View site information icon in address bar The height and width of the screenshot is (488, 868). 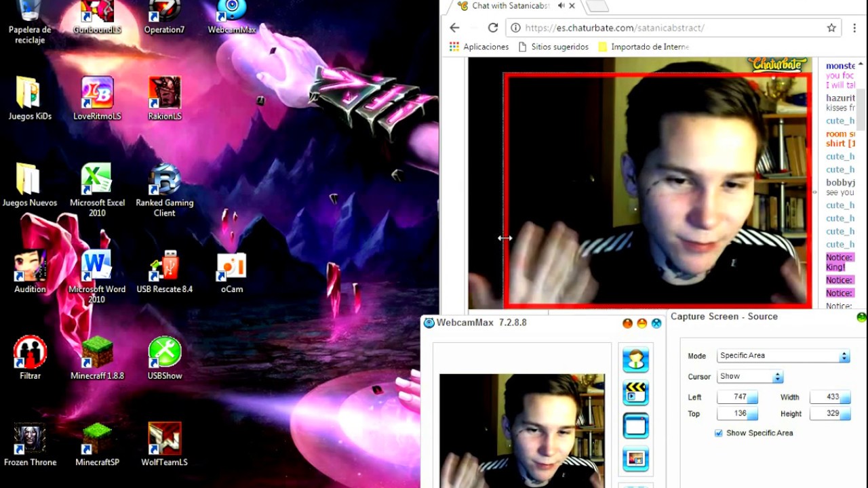pos(515,28)
